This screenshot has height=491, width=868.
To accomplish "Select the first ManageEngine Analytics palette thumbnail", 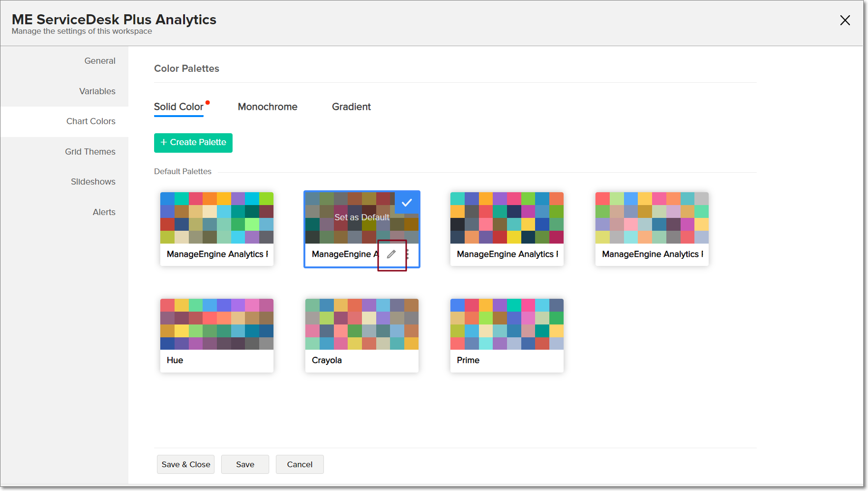I will [x=216, y=218].
